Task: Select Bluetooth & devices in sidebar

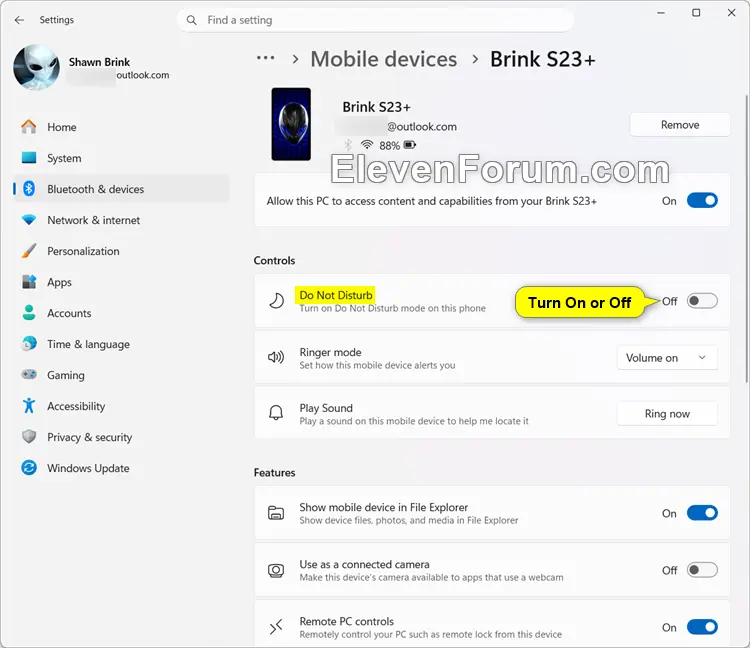Action: pos(121,189)
